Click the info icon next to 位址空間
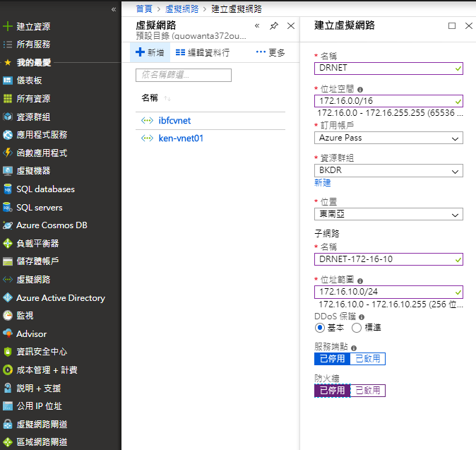The height and width of the screenshot is (450, 476). (360, 90)
